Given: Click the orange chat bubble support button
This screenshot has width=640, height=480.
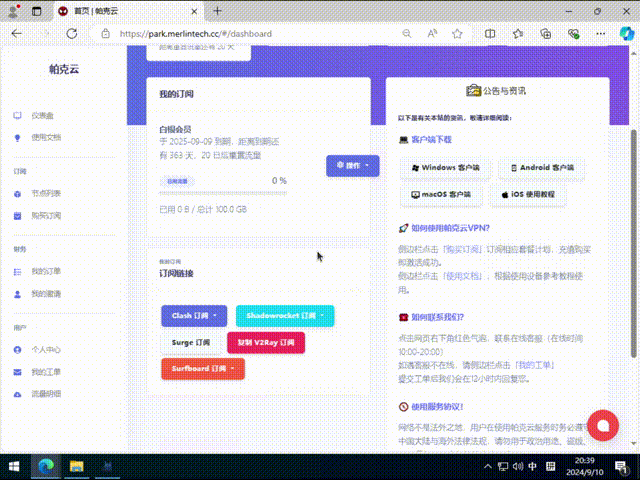Looking at the screenshot, I should (602, 424).
